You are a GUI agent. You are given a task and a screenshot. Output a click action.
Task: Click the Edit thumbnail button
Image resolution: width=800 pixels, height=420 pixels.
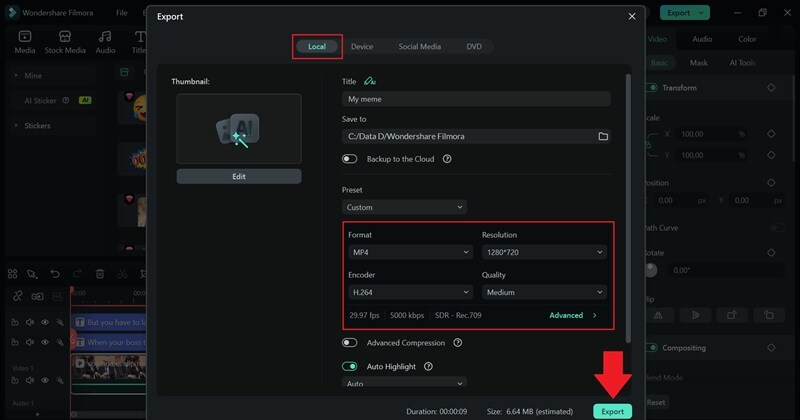(239, 176)
